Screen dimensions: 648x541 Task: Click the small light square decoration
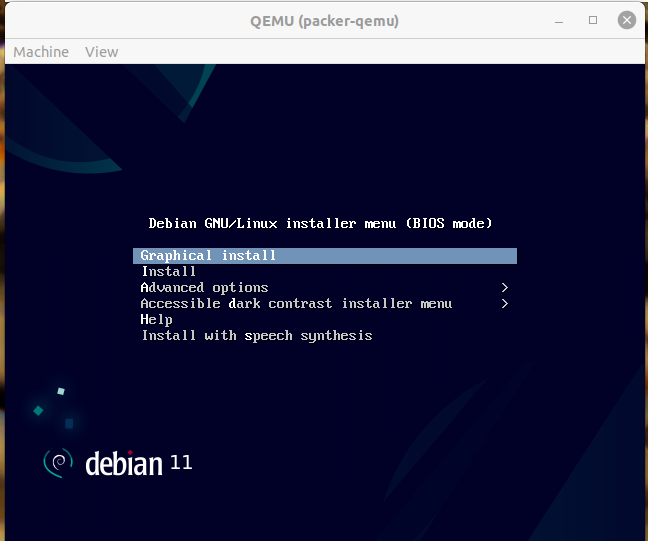click(61, 391)
